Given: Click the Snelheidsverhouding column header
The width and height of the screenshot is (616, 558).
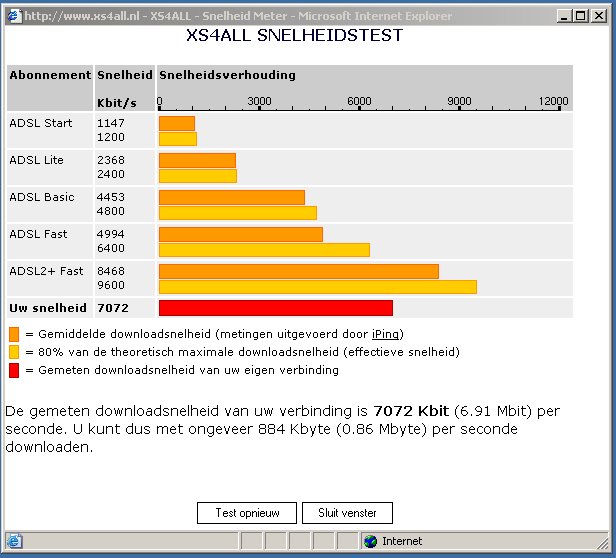Looking at the screenshot, I should click(227, 75).
